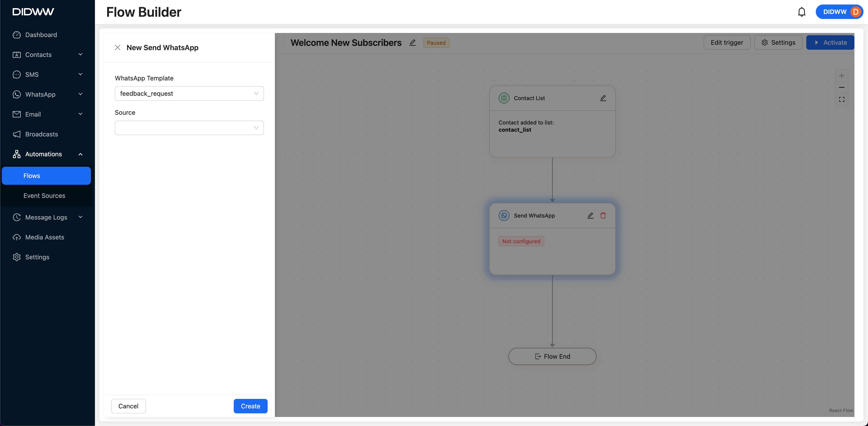Edit the Send WhatsApp node
The width and height of the screenshot is (868, 426).
[590, 215]
